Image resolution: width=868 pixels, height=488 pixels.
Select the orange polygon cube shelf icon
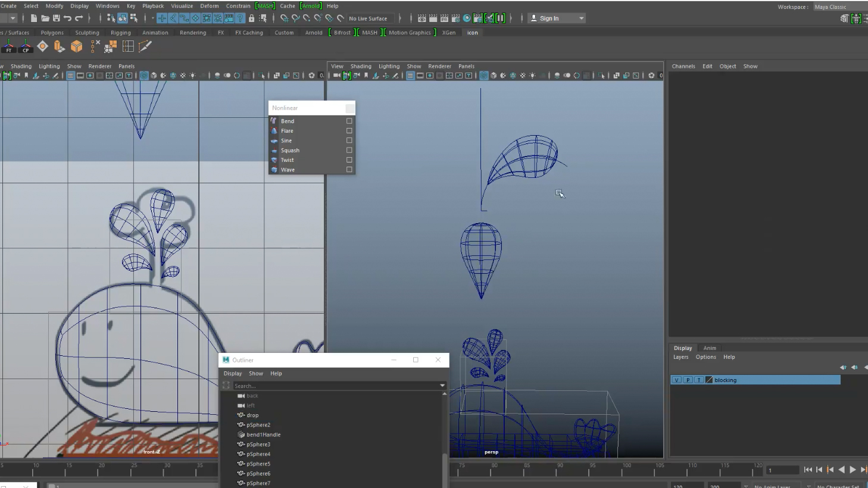click(76, 46)
